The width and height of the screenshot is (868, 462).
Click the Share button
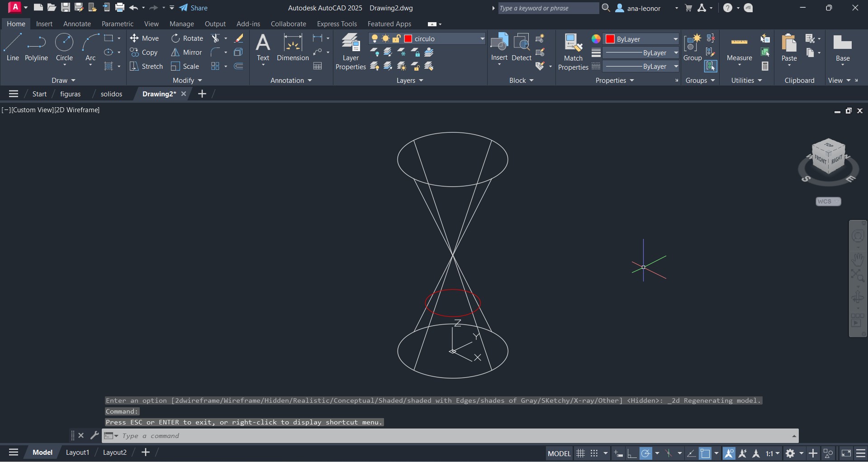[194, 8]
